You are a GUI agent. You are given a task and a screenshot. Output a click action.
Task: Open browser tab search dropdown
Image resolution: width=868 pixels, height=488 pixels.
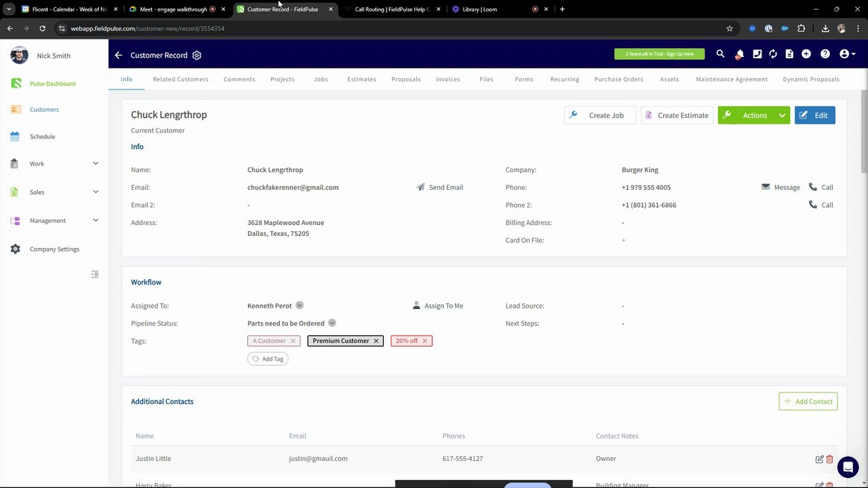9,9
